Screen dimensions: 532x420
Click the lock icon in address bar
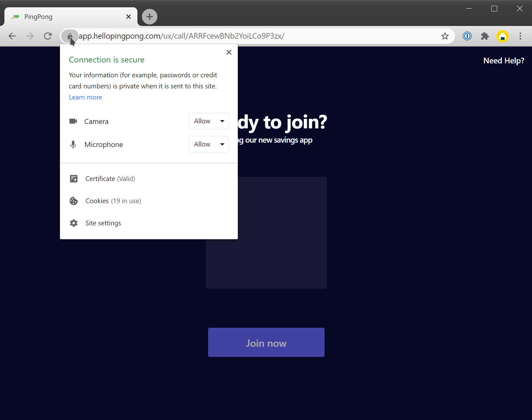[70, 36]
